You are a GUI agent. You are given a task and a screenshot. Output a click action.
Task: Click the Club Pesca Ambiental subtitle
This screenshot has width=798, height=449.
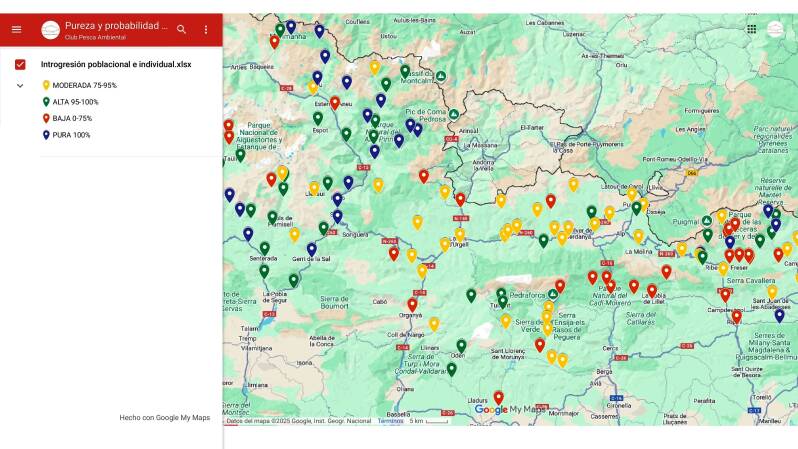[95, 37]
